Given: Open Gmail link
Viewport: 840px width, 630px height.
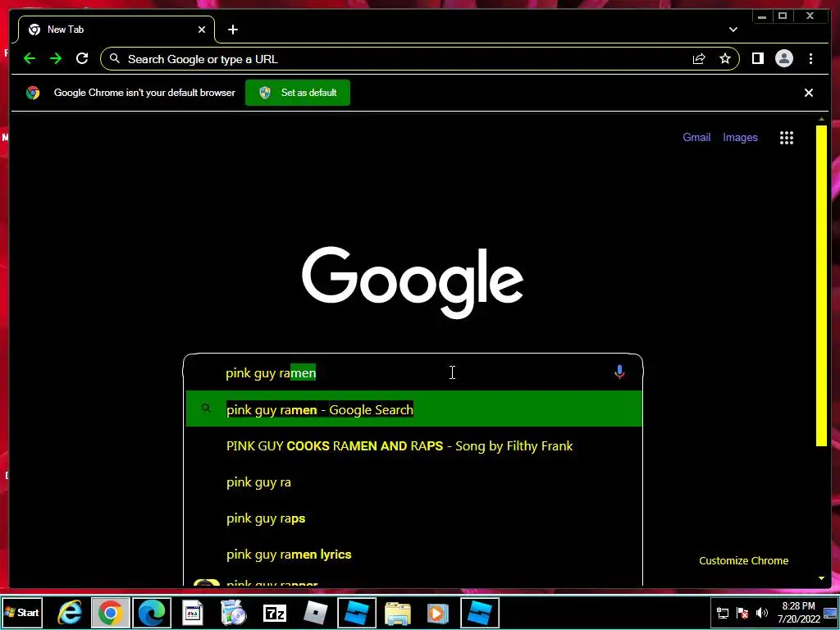Looking at the screenshot, I should pos(696,137).
